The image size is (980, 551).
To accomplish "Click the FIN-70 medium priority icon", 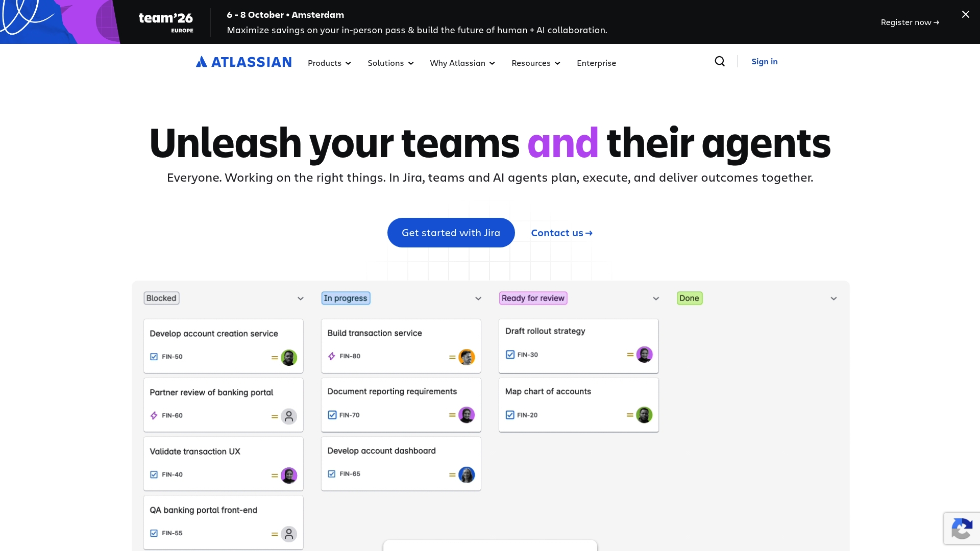I will point(452,415).
